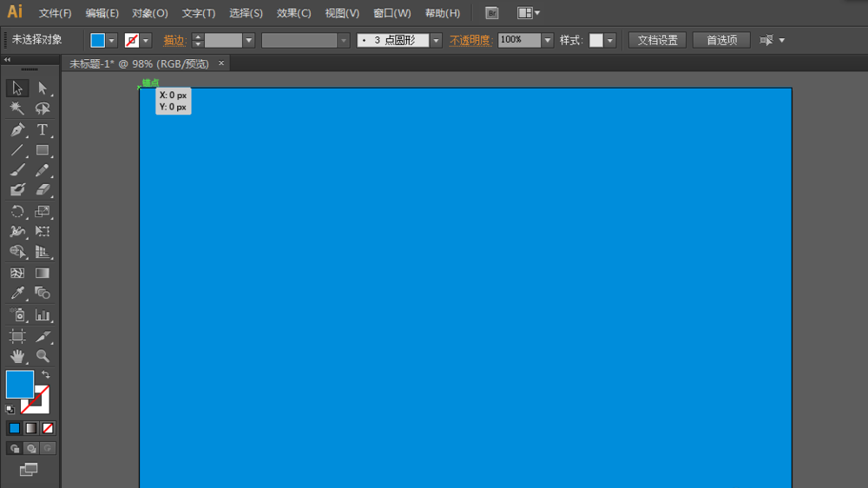868x488 pixels.
Task: Enable Draw Normal mode
Action: coord(15,448)
